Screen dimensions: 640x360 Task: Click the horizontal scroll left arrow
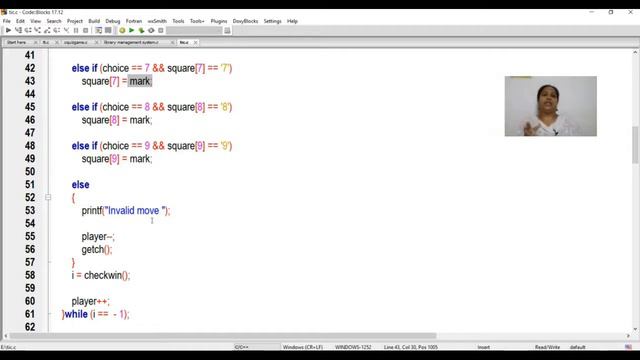click(x=5, y=336)
